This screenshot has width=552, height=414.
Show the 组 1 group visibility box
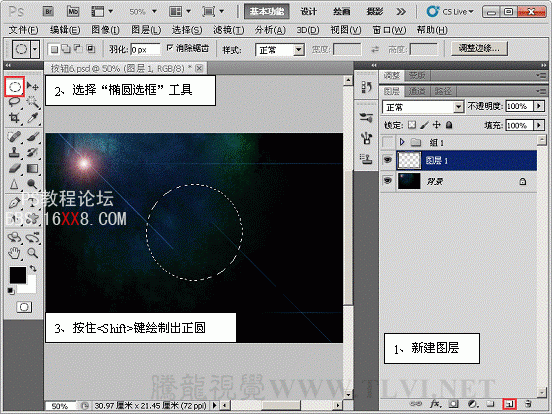click(388, 142)
